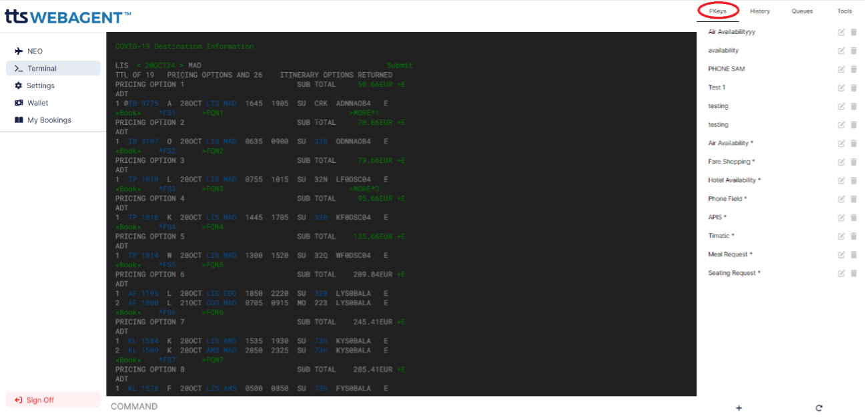Open the Queues tab
Image resolution: width=868 pixels, height=418 pixels.
[802, 11]
